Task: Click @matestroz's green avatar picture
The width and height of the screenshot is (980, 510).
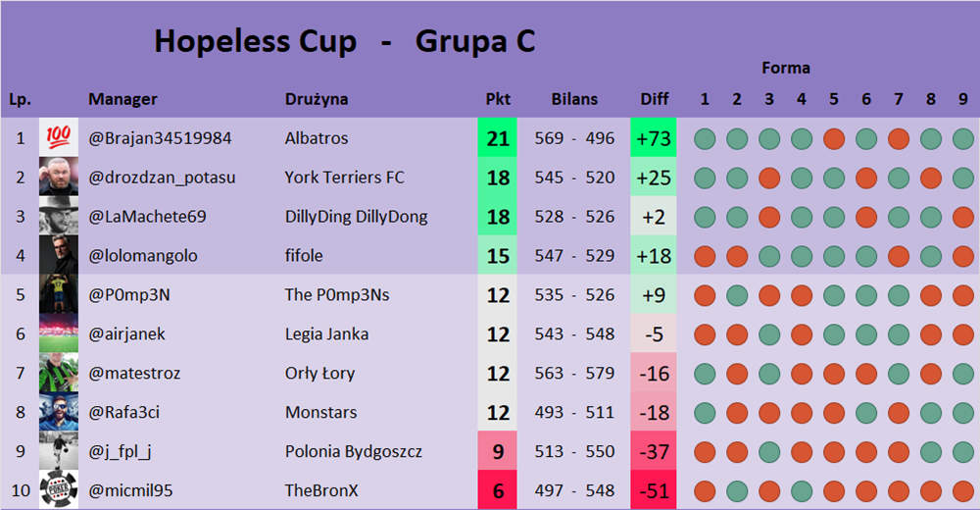Action: point(59,374)
